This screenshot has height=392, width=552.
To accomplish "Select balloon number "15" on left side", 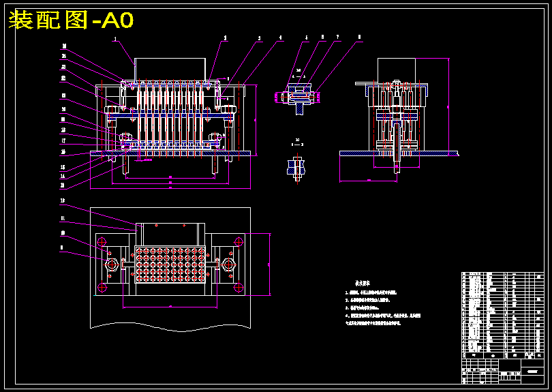I will (x=63, y=167).
